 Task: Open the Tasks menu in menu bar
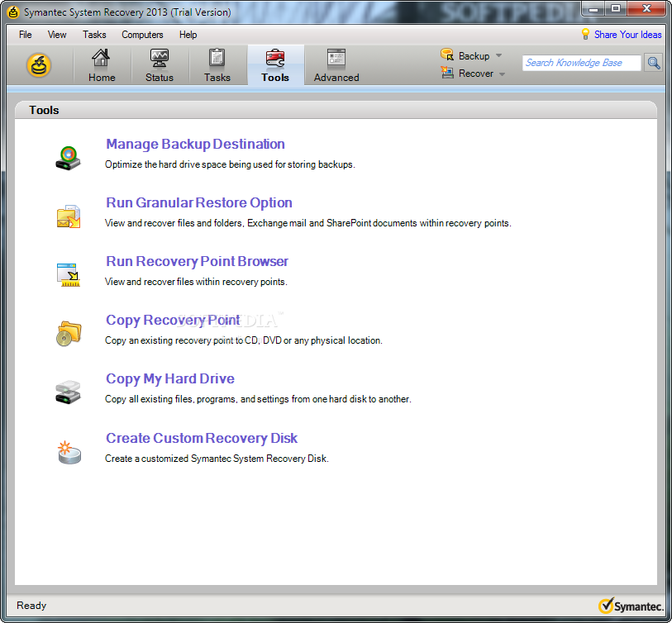pos(94,35)
